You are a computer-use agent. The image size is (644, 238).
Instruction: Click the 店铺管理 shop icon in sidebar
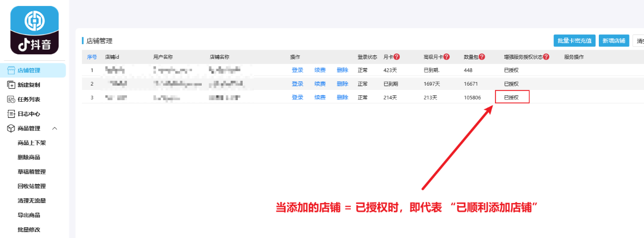[12, 71]
